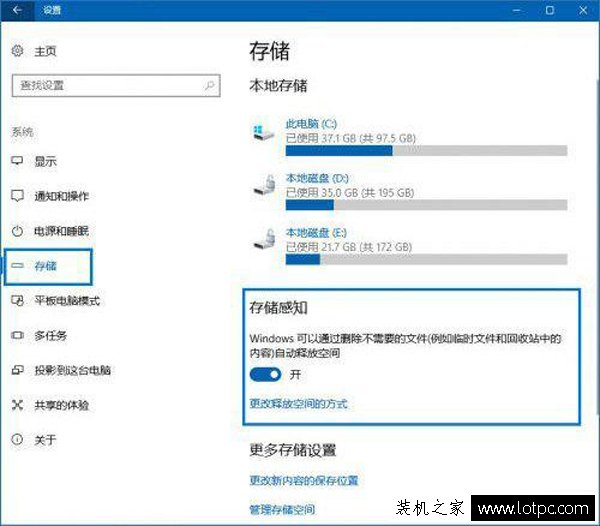Open 多任务 settings page
600x526 pixels.
click(x=51, y=335)
